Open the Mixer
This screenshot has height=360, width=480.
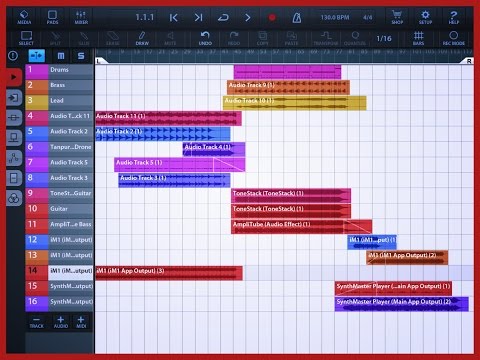click(81, 17)
